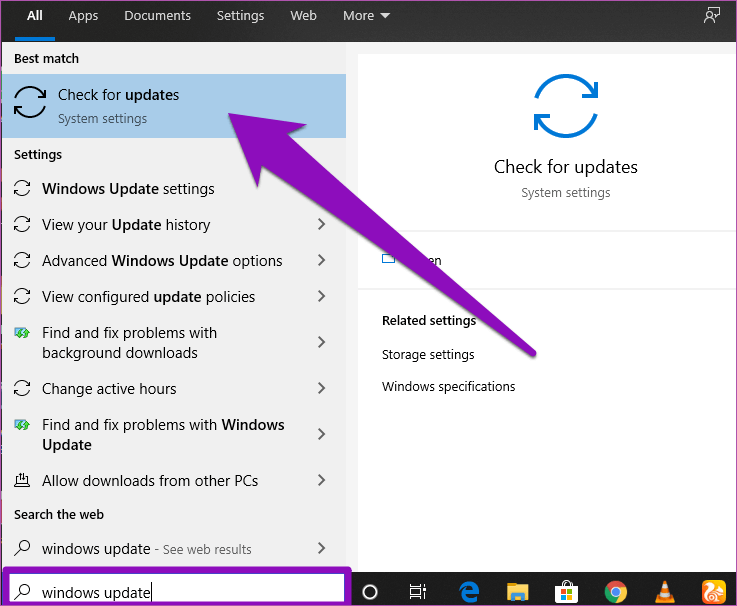Click the sync icon beside Advanced Windows Update options
The width and height of the screenshot is (737, 606).
[x=22, y=260]
